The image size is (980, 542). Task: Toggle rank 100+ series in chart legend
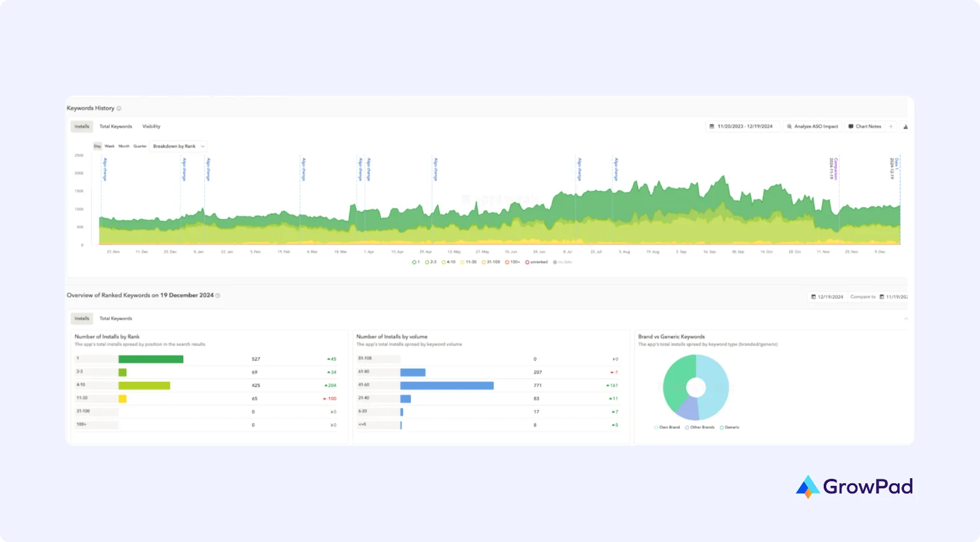pos(512,262)
